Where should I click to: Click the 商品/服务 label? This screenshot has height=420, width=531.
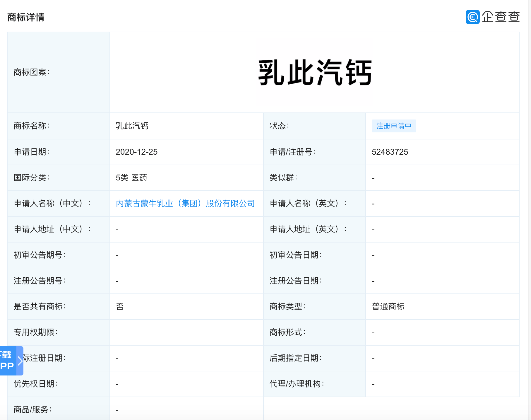pos(33,409)
